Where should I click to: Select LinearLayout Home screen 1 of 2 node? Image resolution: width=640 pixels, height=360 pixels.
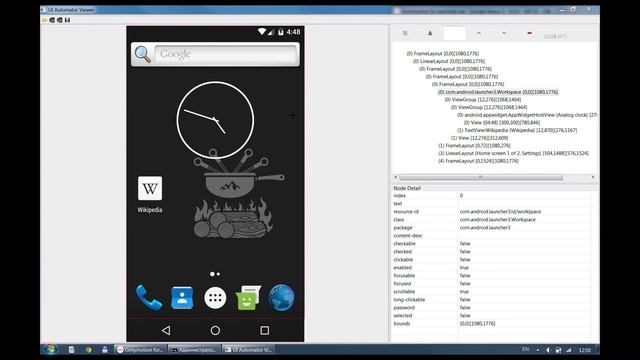tap(513, 153)
